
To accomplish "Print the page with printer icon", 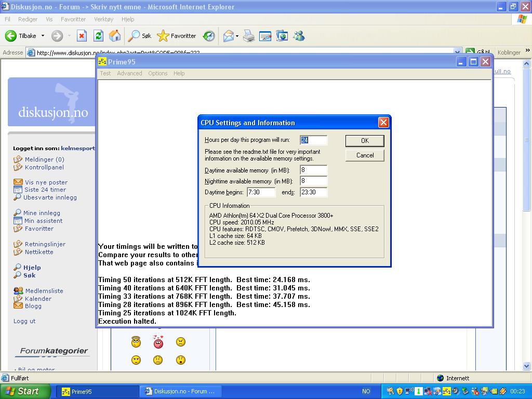I will [x=249, y=36].
